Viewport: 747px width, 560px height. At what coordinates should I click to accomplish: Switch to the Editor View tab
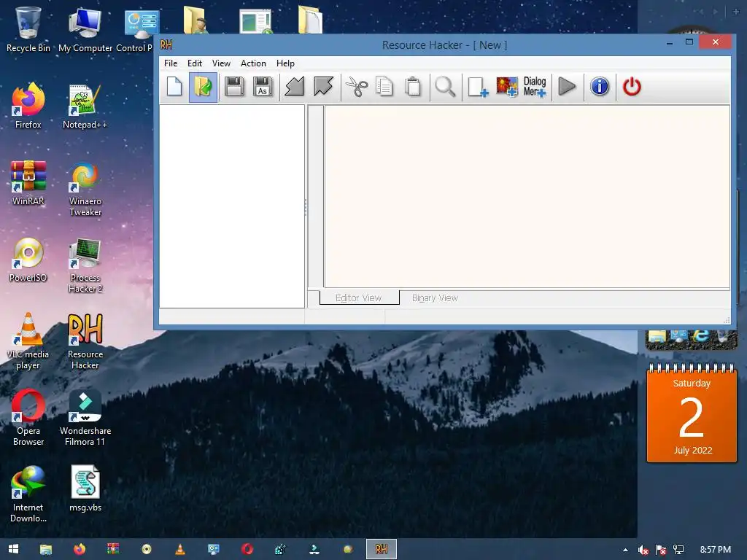click(x=359, y=297)
